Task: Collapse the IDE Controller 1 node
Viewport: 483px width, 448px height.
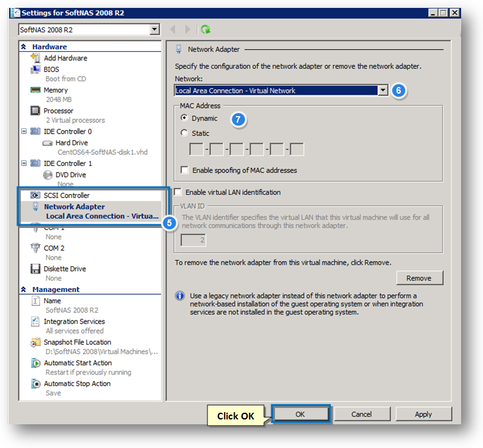Action: coord(24,163)
